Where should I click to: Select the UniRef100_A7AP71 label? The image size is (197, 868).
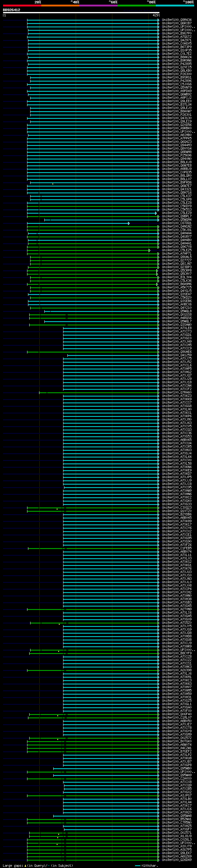(177, 254)
